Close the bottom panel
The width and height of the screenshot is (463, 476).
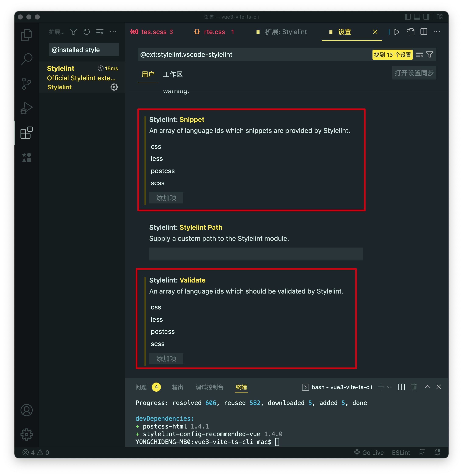click(x=439, y=387)
